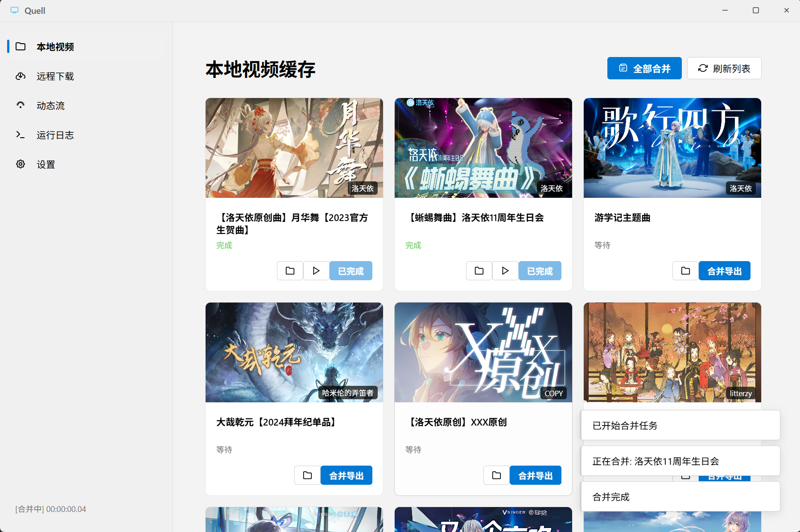Open settings via the 设置 gear icon

21,164
